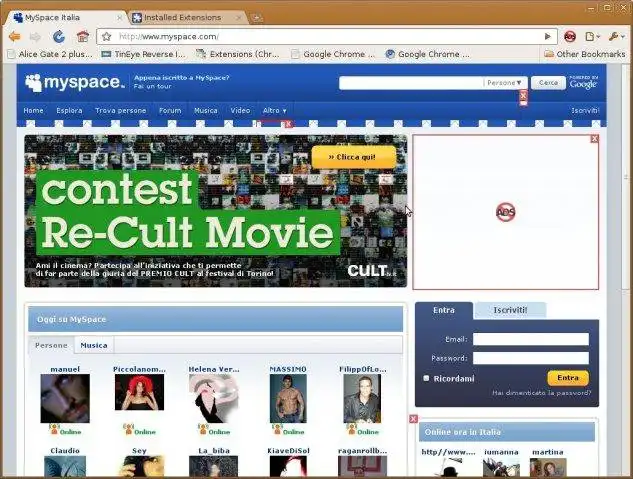Click the La_biba profile name
The width and height of the screenshot is (633, 479).
[x=214, y=451]
